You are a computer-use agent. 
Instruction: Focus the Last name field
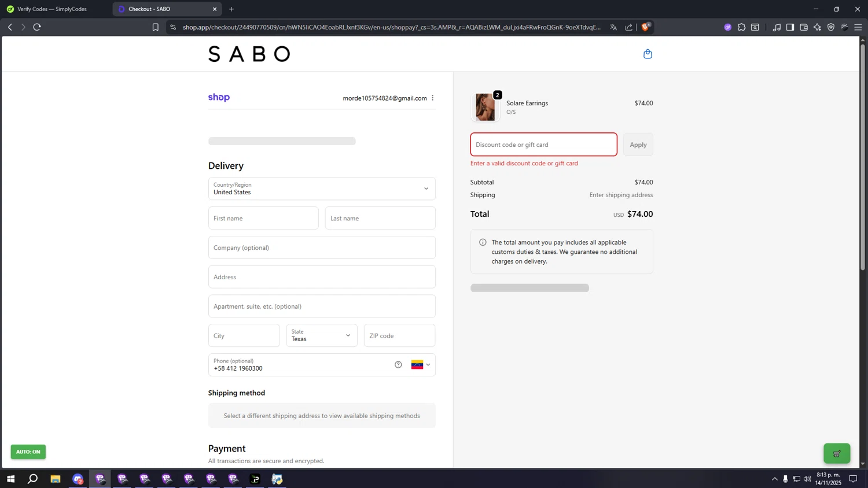pos(380,218)
